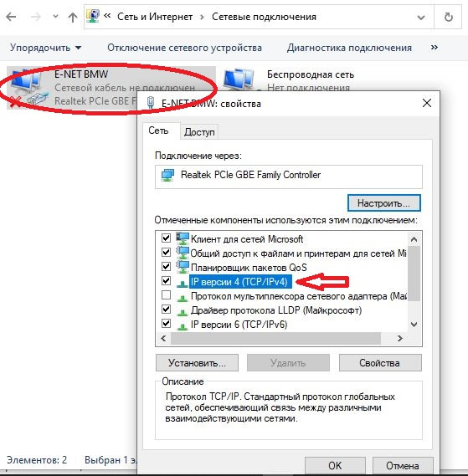The image size is (468, 476).
Task: Uncheck the IP версии 4 (TCP/IPv4) checkbox
Action: (x=167, y=281)
